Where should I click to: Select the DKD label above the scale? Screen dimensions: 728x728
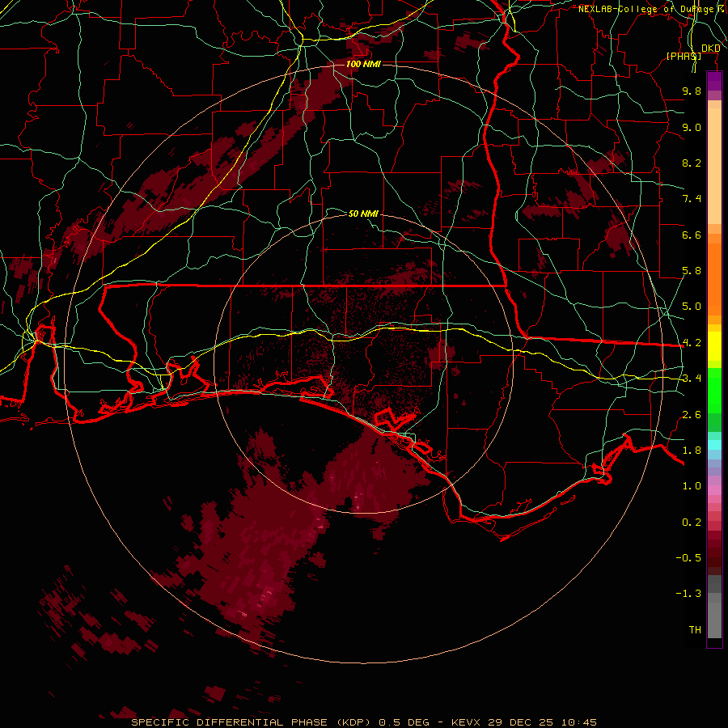point(710,49)
